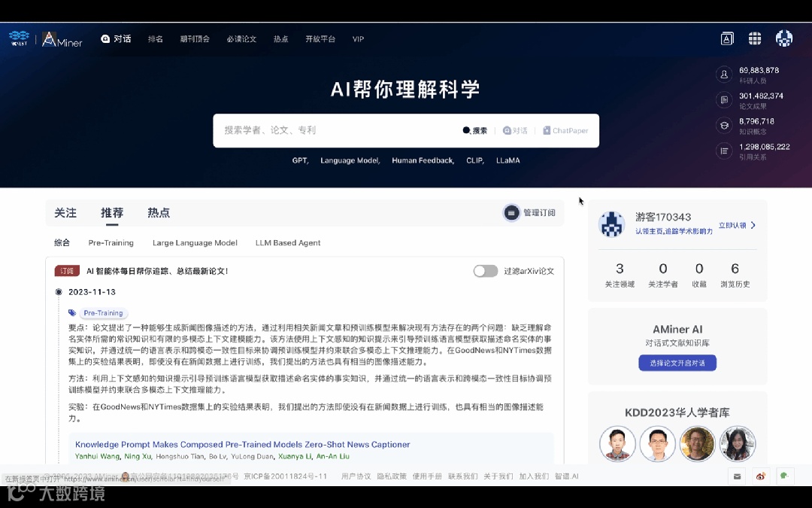
Task: Go to 必读论文 page
Action: click(241, 39)
